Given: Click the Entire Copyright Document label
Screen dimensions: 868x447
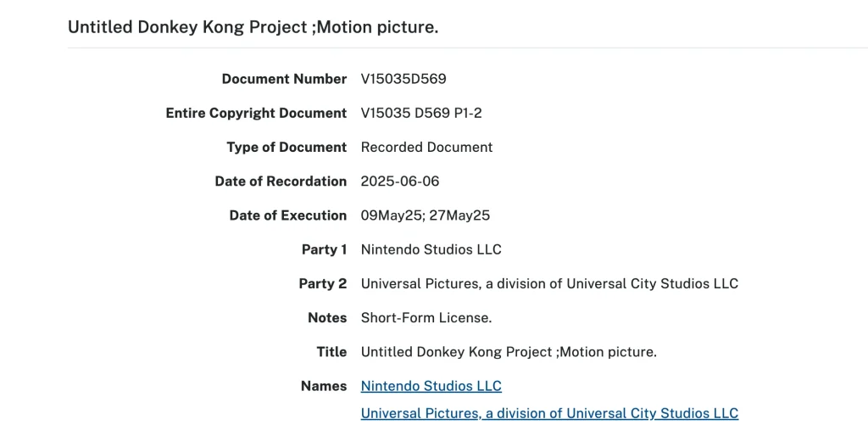Looking at the screenshot, I should point(256,113).
